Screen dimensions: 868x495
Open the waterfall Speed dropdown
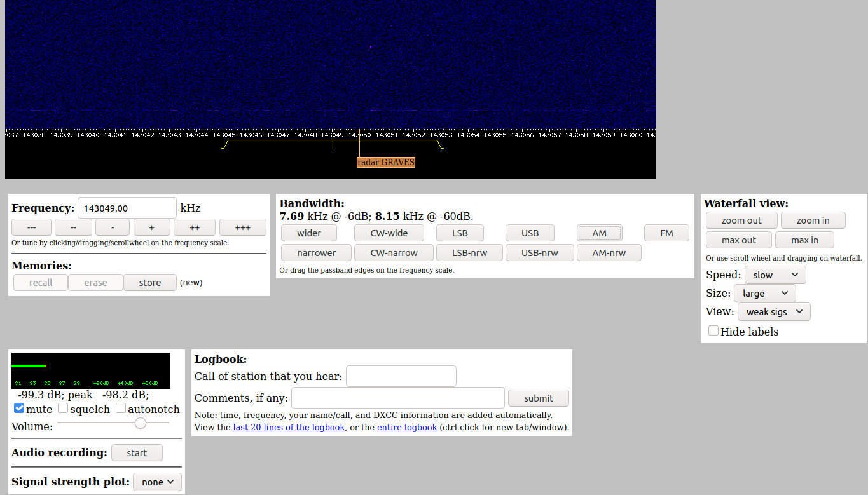(775, 275)
